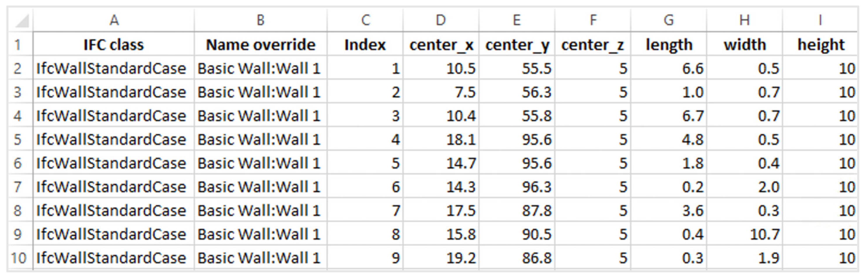Screen dimensions: 868x279
Task: Select column A header
Action: click(x=114, y=20)
